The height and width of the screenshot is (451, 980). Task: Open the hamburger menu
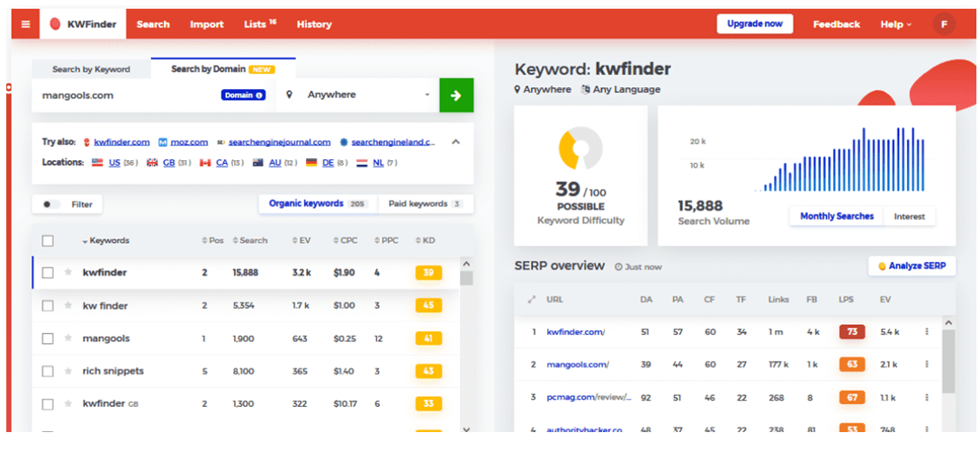pos(25,24)
